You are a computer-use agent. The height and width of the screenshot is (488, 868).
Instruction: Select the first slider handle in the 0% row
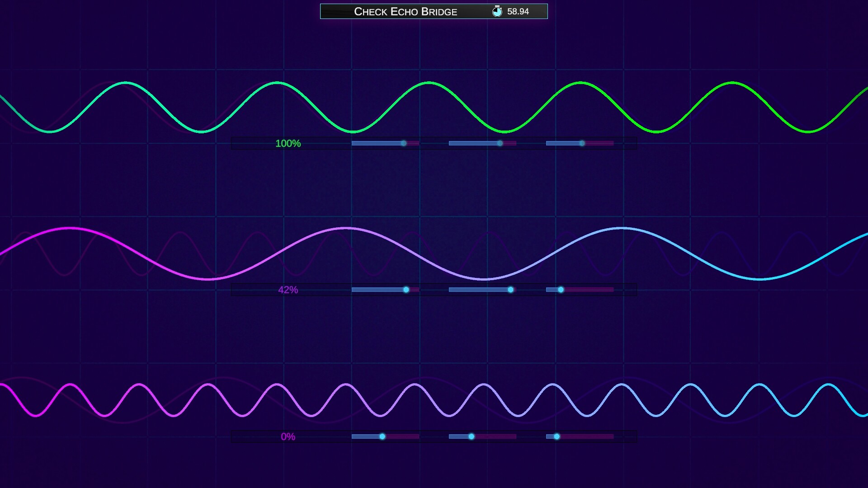(383, 436)
